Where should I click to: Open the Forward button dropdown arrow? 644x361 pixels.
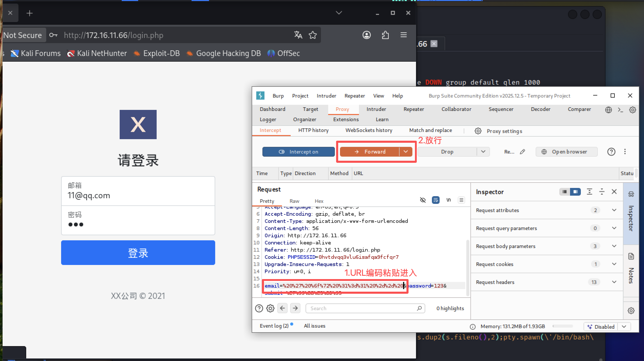point(406,152)
